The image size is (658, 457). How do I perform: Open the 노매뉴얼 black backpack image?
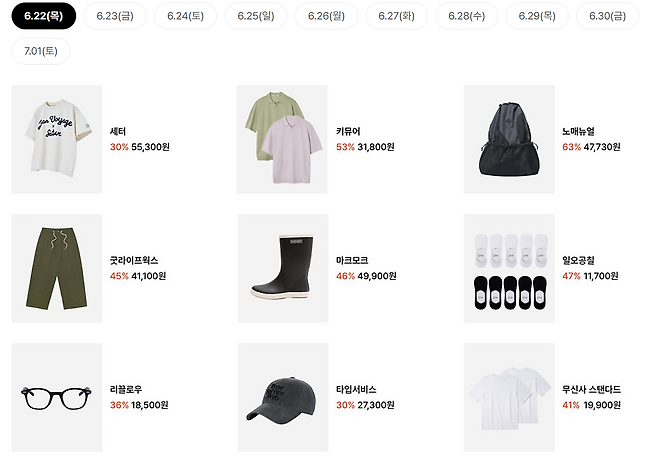[x=509, y=139]
